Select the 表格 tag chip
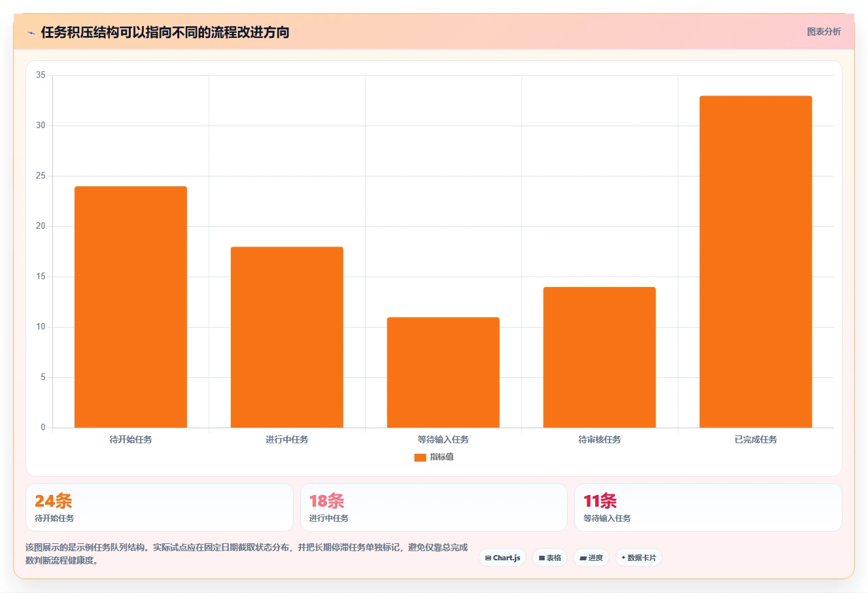The width and height of the screenshot is (868, 593). [549, 558]
